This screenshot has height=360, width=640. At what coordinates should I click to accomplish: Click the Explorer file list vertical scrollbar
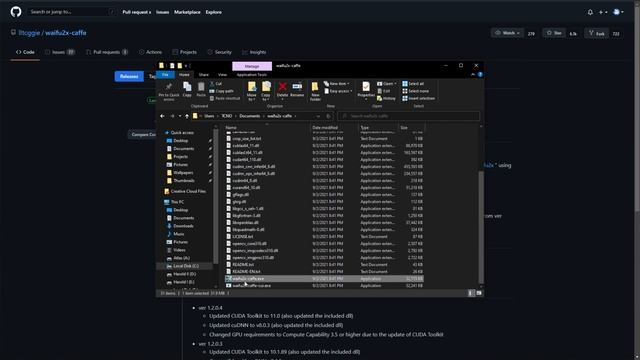pyautogui.click(x=481, y=227)
